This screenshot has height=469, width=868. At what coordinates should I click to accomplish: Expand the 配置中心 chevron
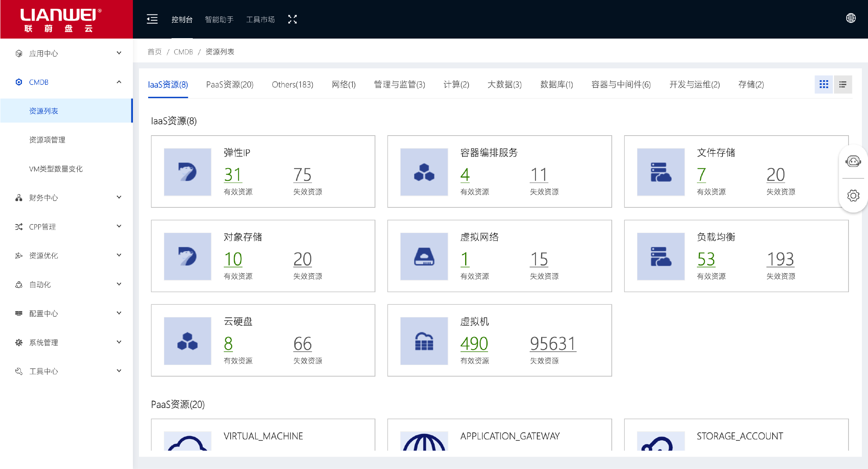pyautogui.click(x=119, y=313)
